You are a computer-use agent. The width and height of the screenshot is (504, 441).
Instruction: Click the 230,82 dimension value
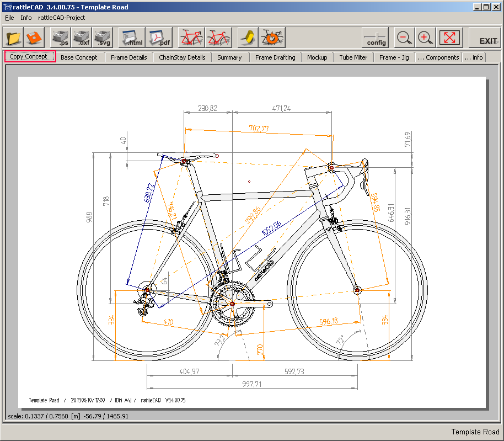(208, 108)
